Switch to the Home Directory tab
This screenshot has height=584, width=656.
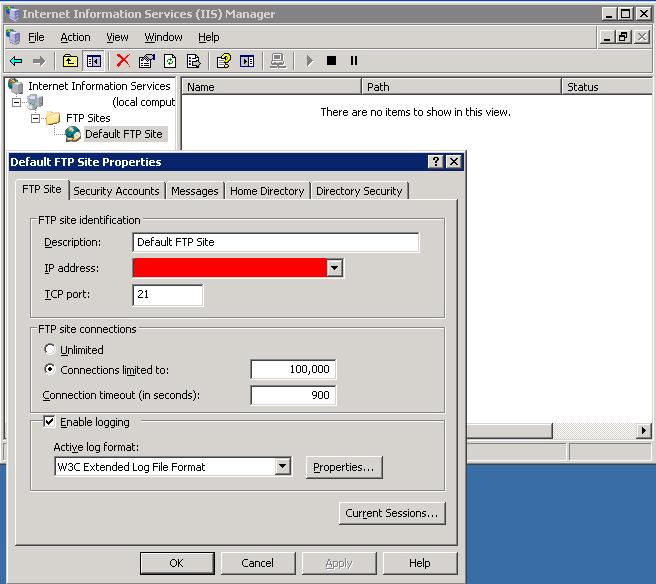point(267,191)
